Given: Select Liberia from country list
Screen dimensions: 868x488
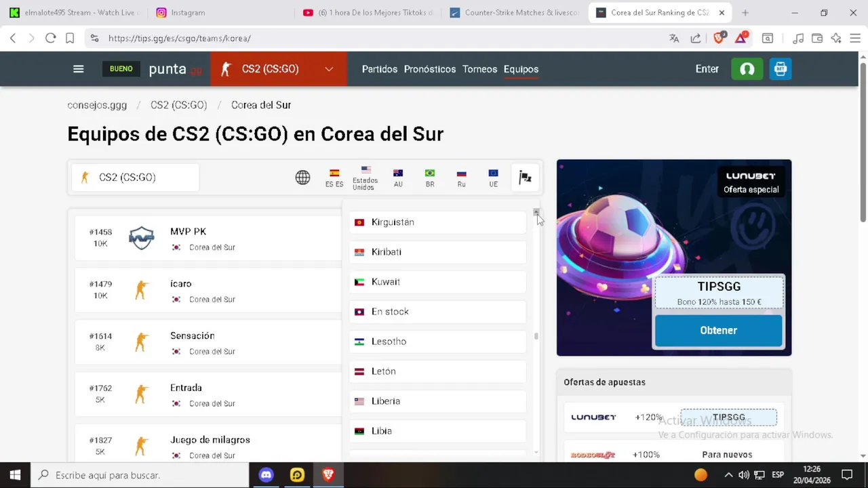Looking at the screenshot, I should (437, 401).
